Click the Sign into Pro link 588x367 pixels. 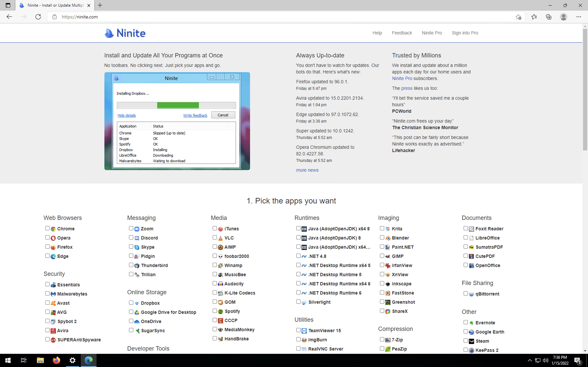click(x=465, y=33)
